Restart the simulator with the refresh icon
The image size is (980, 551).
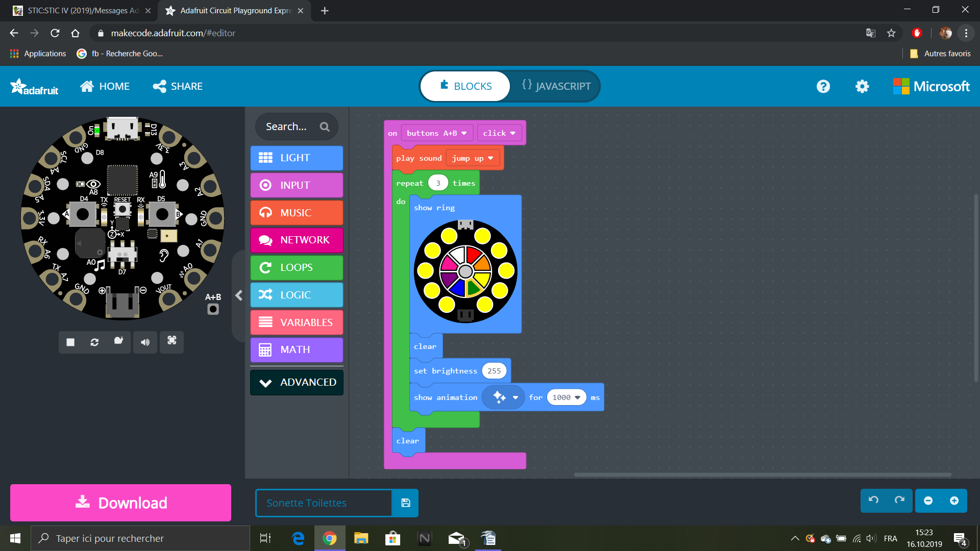94,342
